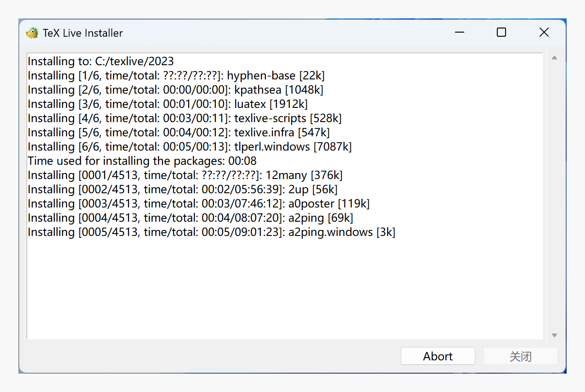This screenshot has height=392, width=585.
Task: Click the 'Installing to: C:/texlive/2023' line
Action: pos(101,61)
